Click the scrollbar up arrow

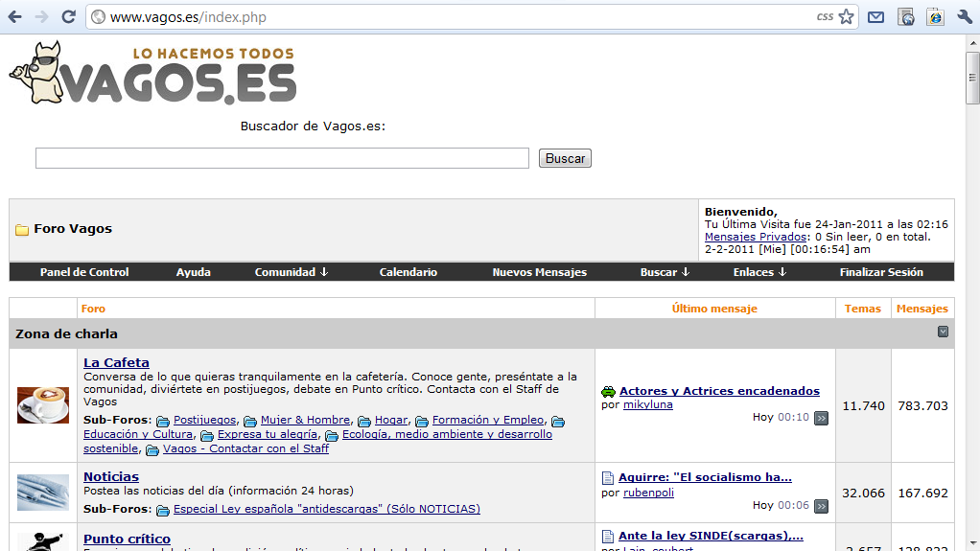coord(972,44)
